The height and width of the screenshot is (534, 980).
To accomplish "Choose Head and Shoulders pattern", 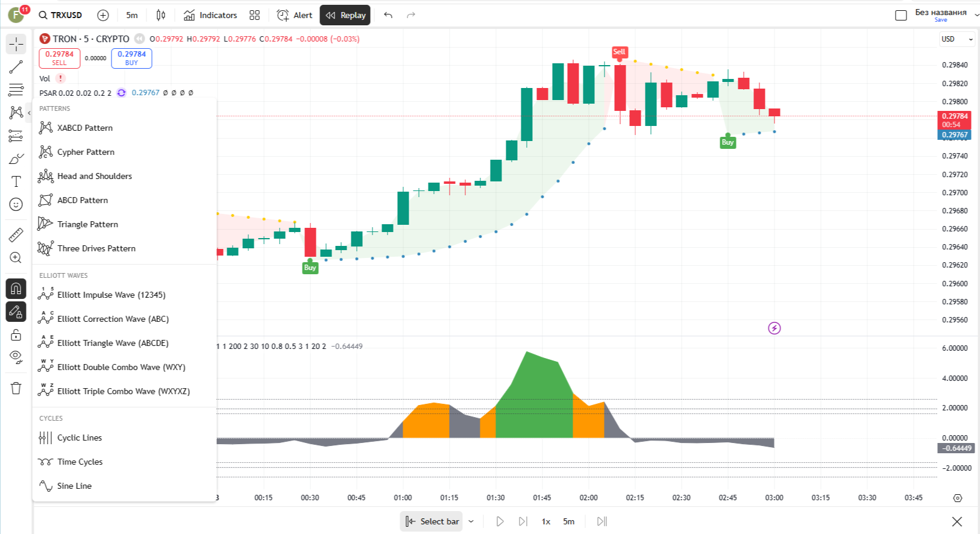I will 95,176.
